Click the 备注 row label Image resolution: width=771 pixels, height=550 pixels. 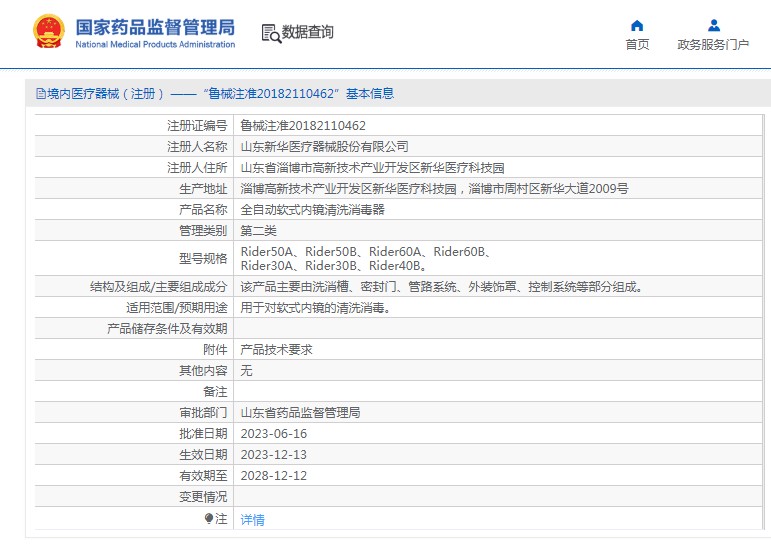215,392
